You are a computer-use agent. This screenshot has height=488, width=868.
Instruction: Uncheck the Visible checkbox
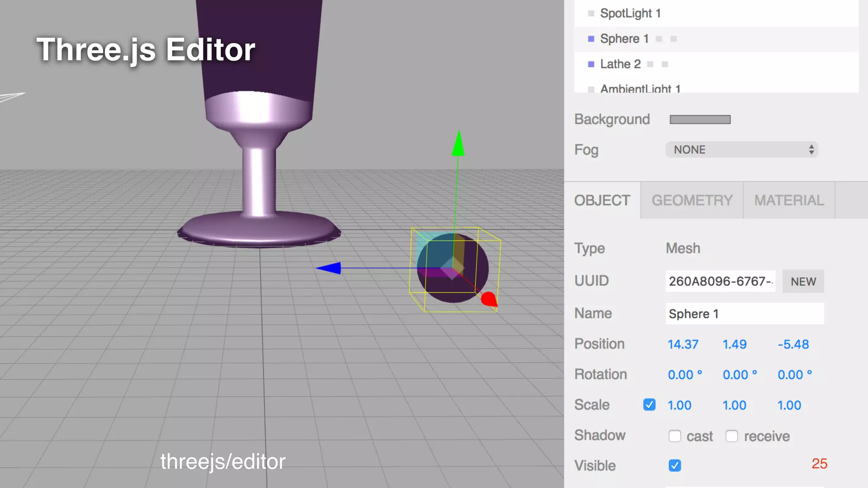(675, 466)
